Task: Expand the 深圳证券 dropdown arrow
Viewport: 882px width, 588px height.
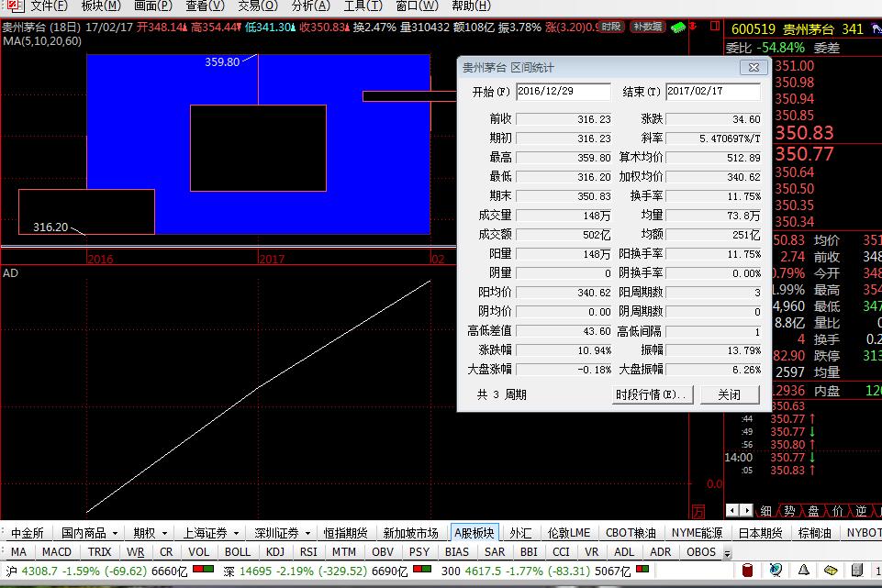Action: click(307, 533)
